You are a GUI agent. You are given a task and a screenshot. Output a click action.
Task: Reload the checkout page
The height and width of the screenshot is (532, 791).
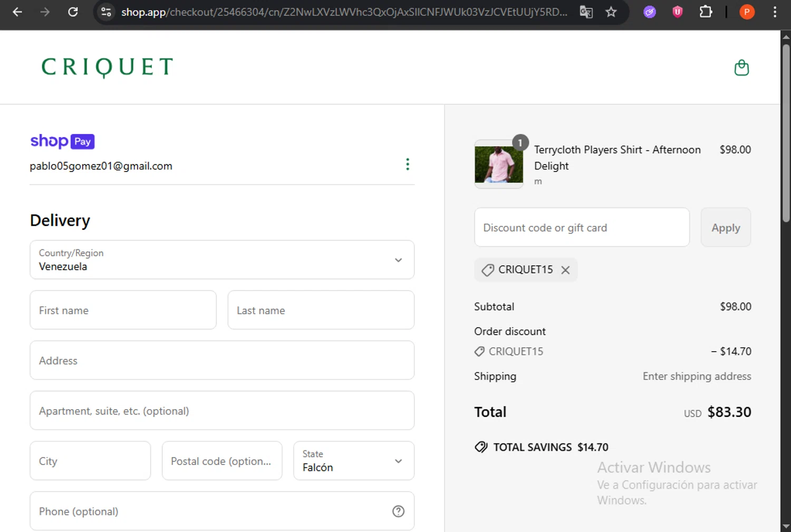point(73,12)
